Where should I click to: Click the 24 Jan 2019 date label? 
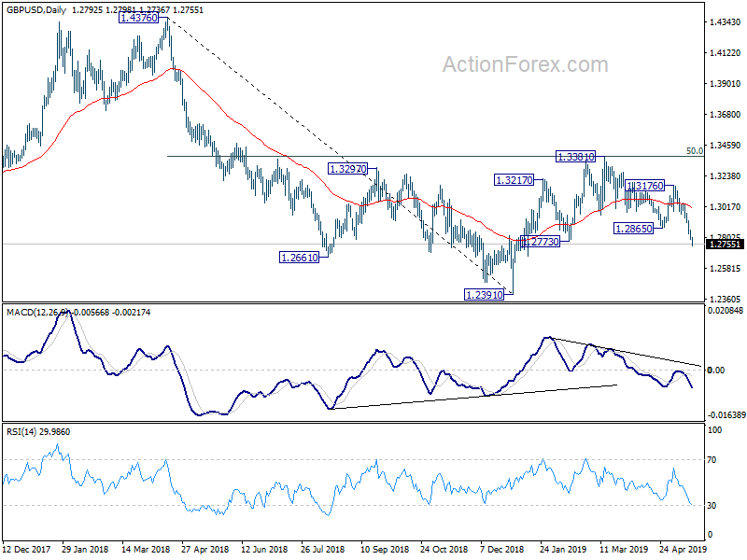pos(563,549)
